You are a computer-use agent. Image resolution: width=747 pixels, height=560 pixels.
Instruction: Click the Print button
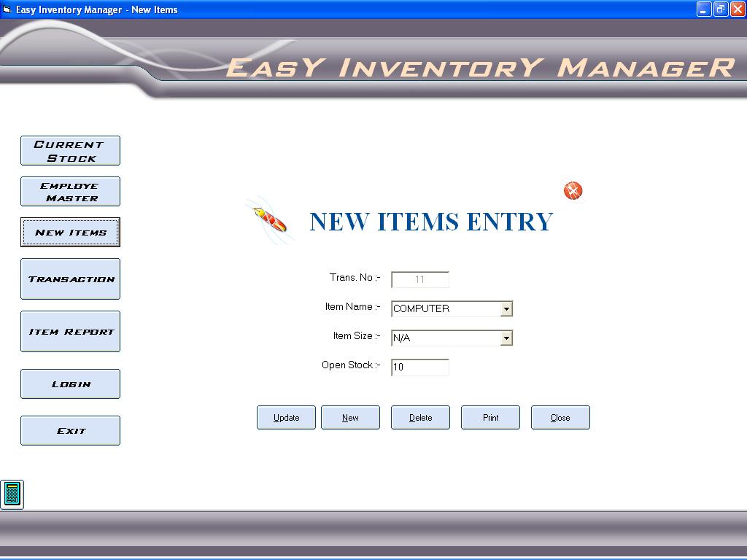pyautogui.click(x=490, y=418)
